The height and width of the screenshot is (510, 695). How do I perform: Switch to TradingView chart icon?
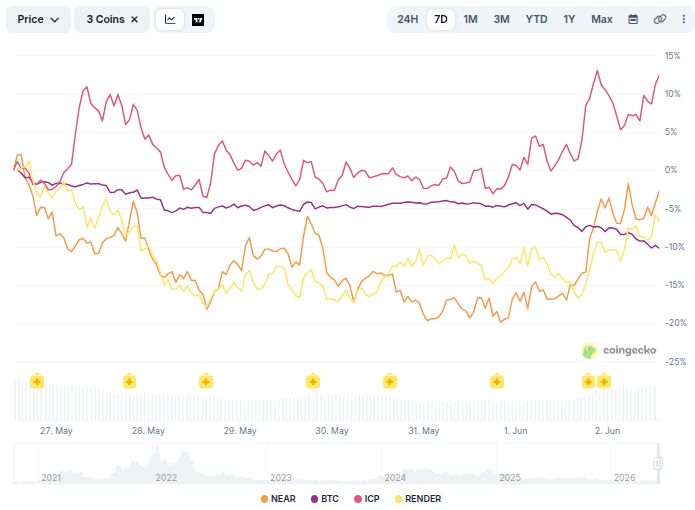pyautogui.click(x=198, y=19)
